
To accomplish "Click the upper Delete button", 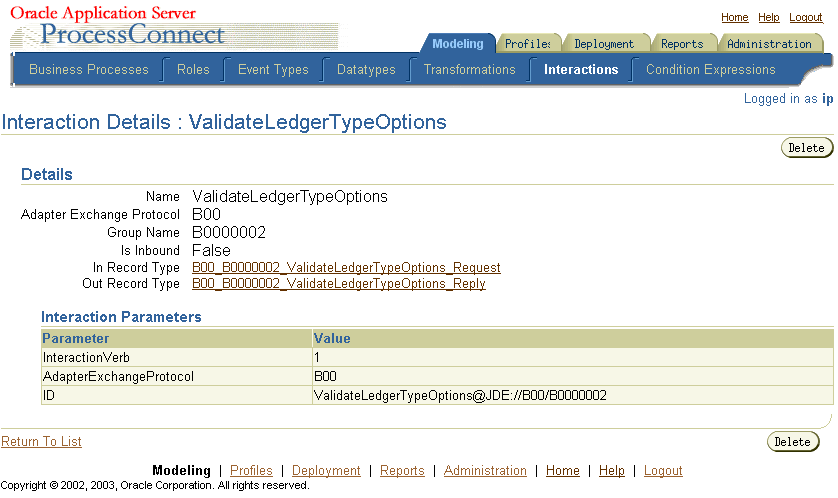I will point(806,148).
